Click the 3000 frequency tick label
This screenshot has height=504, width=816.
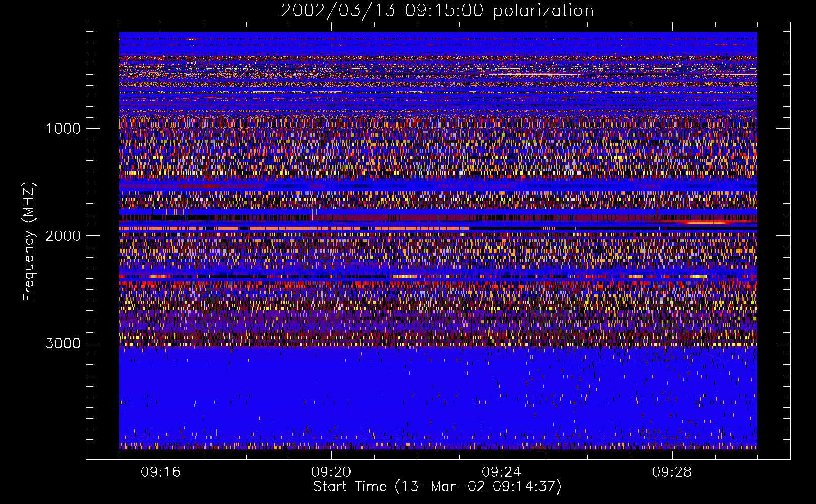coord(63,343)
